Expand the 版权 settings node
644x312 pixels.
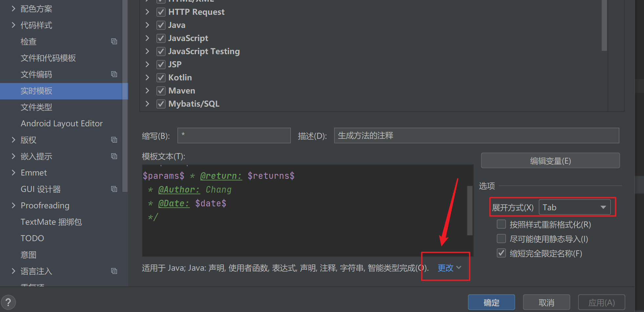pos(13,140)
